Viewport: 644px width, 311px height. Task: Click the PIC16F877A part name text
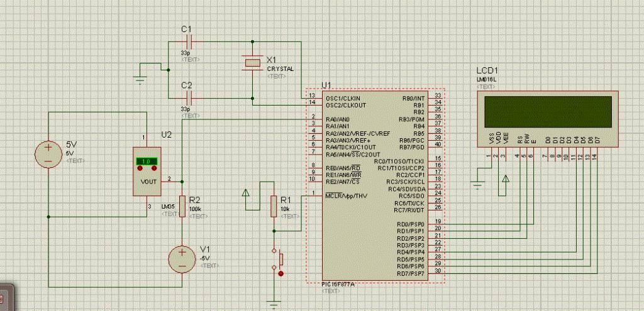pyautogui.click(x=338, y=285)
